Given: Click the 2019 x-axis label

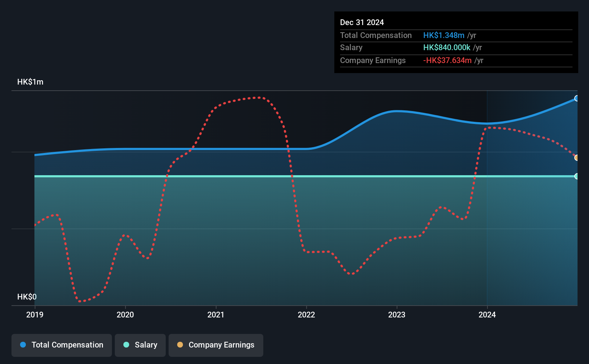Looking at the screenshot, I should 35,315.
